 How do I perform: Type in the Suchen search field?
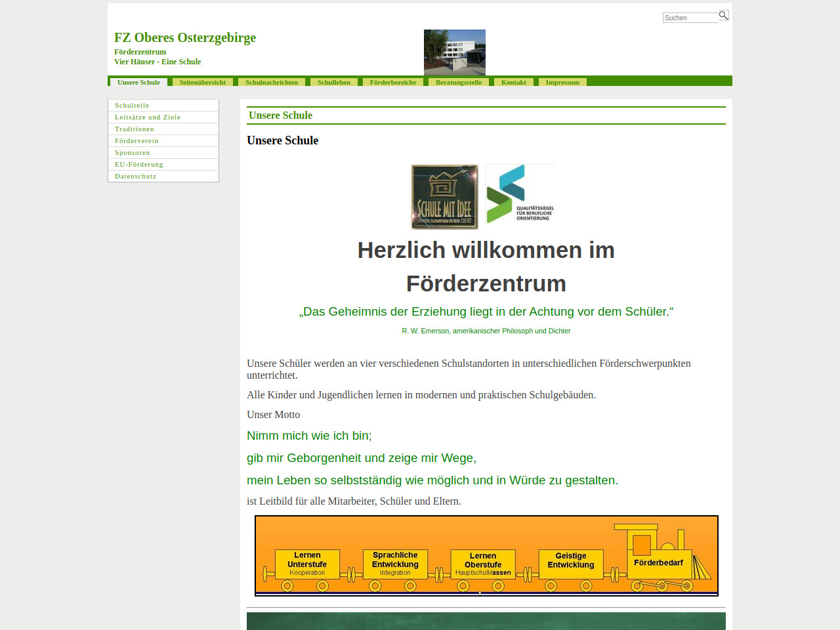coord(689,18)
